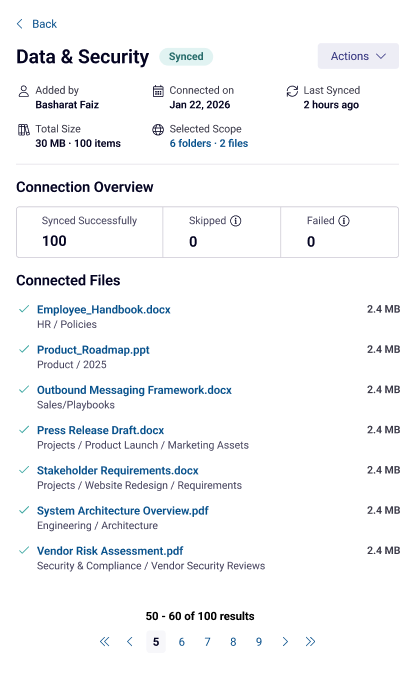Go to page 7

[x=208, y=642]
